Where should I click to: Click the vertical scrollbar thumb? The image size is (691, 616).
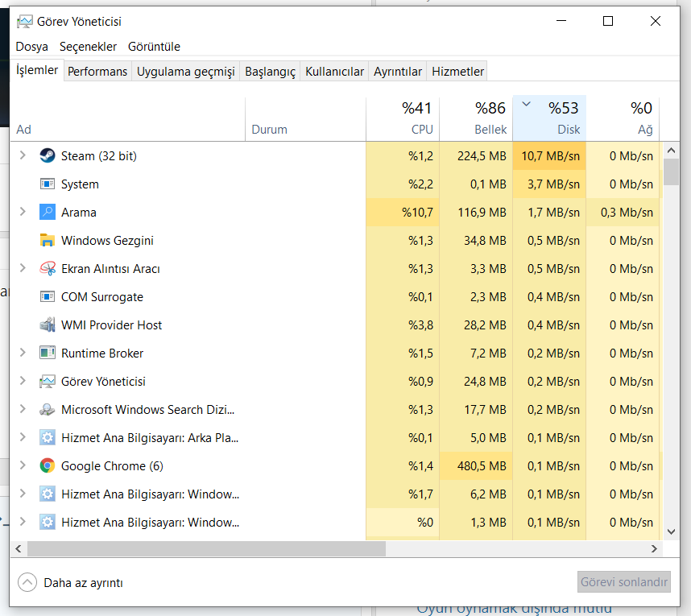(671, 172)
